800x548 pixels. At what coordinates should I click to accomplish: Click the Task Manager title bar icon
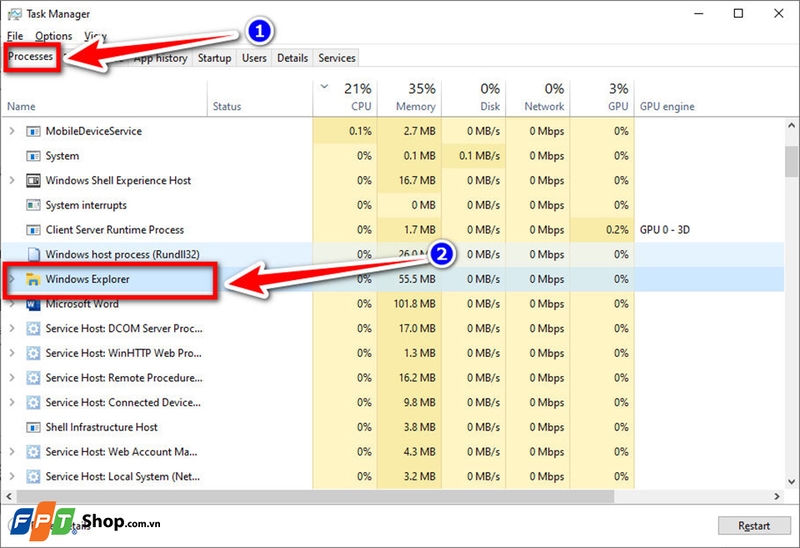point(14,14)
